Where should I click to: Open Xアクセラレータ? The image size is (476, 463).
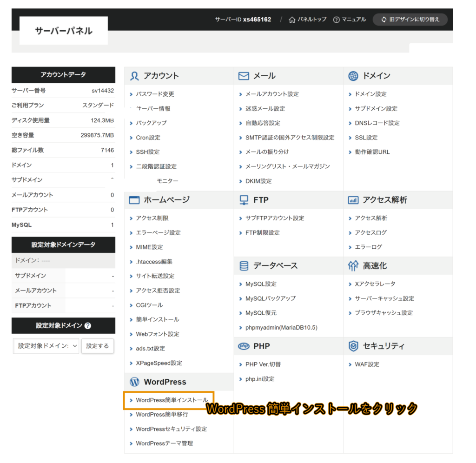(375, 284)
